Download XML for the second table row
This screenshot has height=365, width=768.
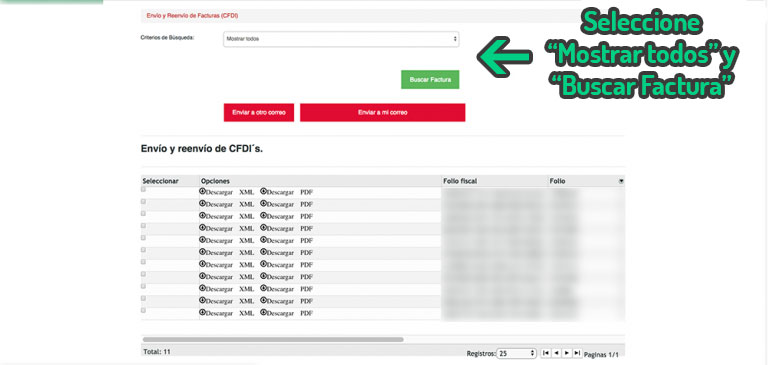(227, 204)
